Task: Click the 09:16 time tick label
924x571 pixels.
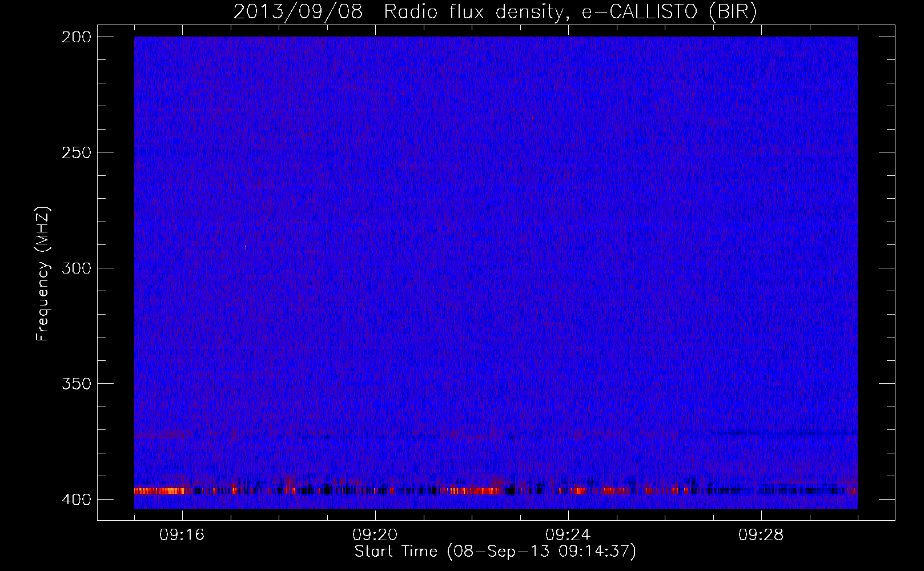Action: click(x=182, y=535)
